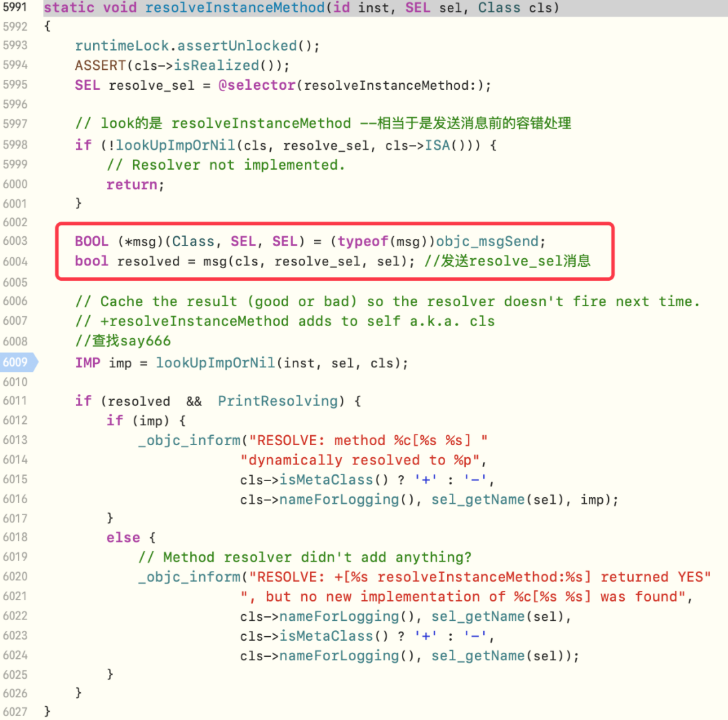Click the 'Method resolver didn't add anything?' comment
The width and height of the screenshot is (728, 720).
click(305, 556)
